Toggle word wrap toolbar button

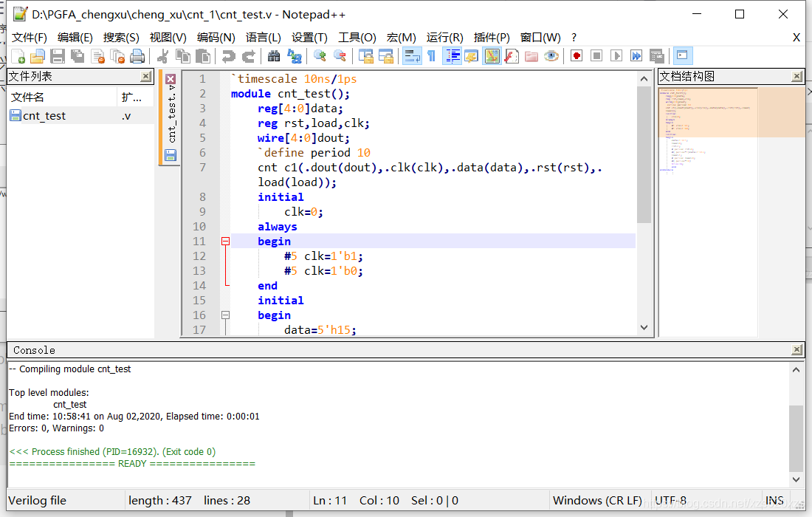412,56
